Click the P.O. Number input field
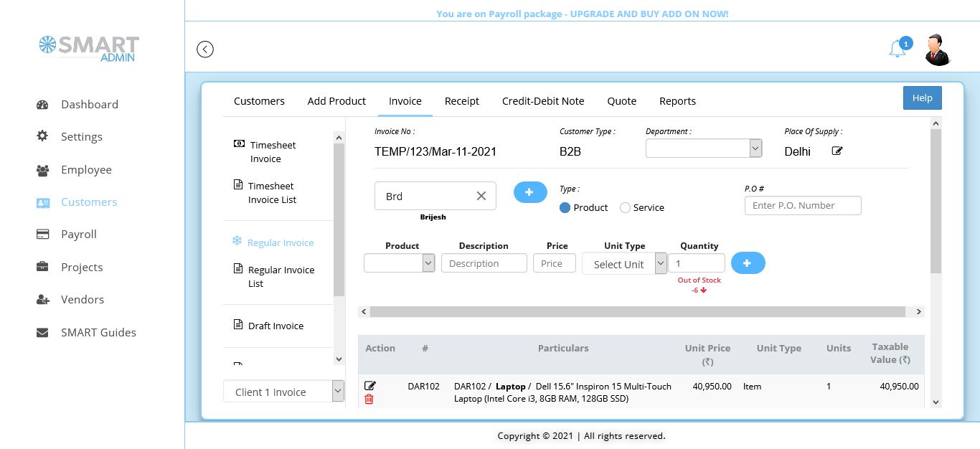Viewport: 980px width, 449px height. point(803,206)
